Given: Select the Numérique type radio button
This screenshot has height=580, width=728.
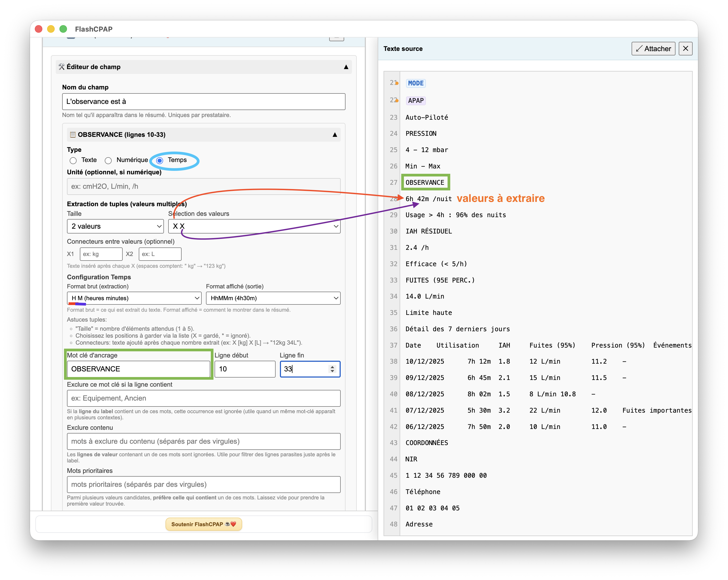Looking at the screenshot, I should pos(108,160).
